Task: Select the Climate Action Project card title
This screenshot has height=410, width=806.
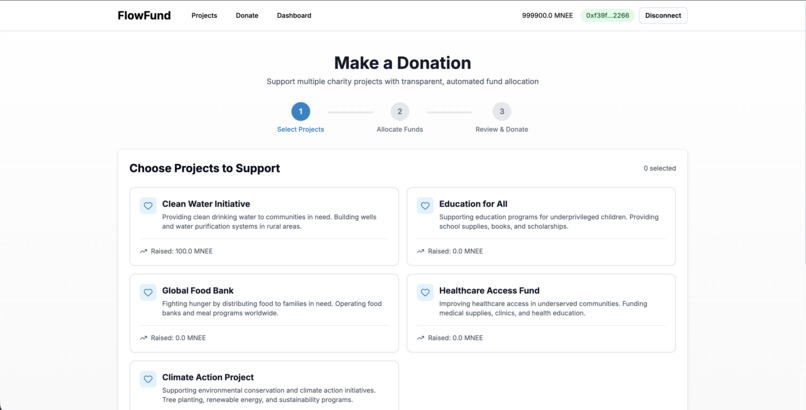Action: (208, 377)
